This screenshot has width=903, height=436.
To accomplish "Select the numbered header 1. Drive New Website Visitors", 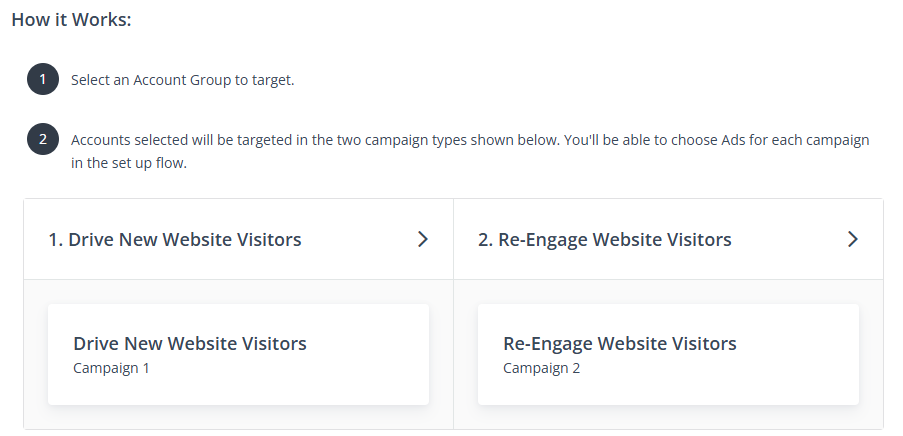I will click(x=174, y=239).
